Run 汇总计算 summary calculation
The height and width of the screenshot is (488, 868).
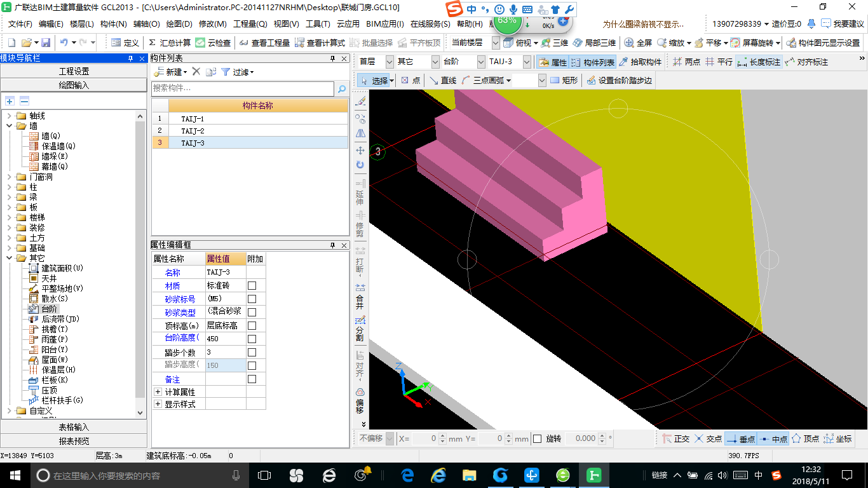[169, 43]
